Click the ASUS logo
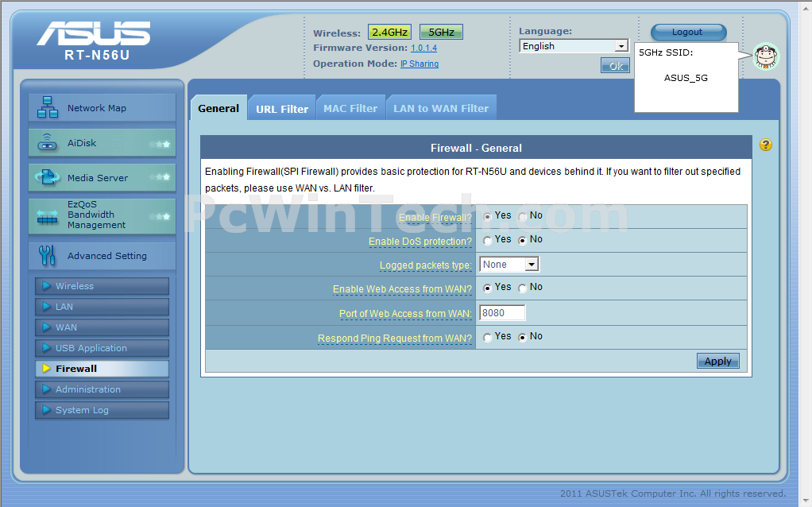The width and height of the screenshot is (812, 507). (94, 33)
